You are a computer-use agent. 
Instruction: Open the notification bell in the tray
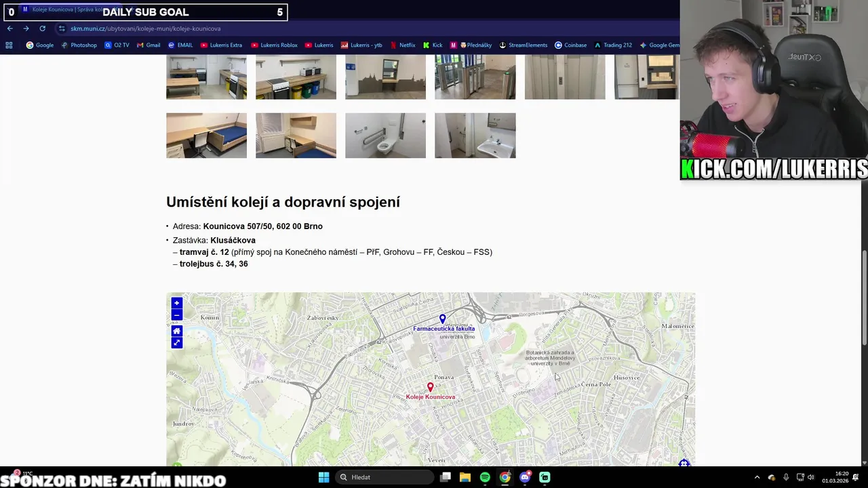[x=857, y=477]
